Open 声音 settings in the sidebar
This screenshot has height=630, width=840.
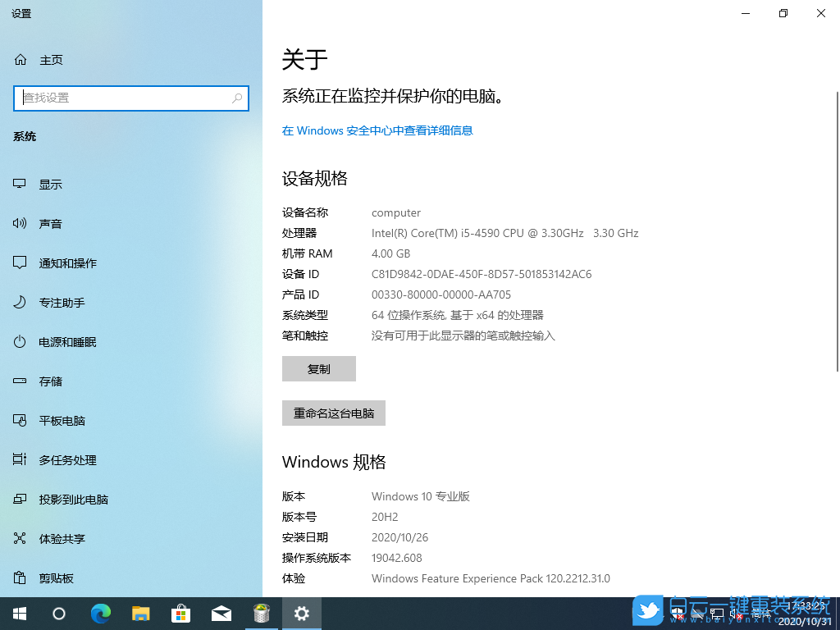[x=51, y=223]
